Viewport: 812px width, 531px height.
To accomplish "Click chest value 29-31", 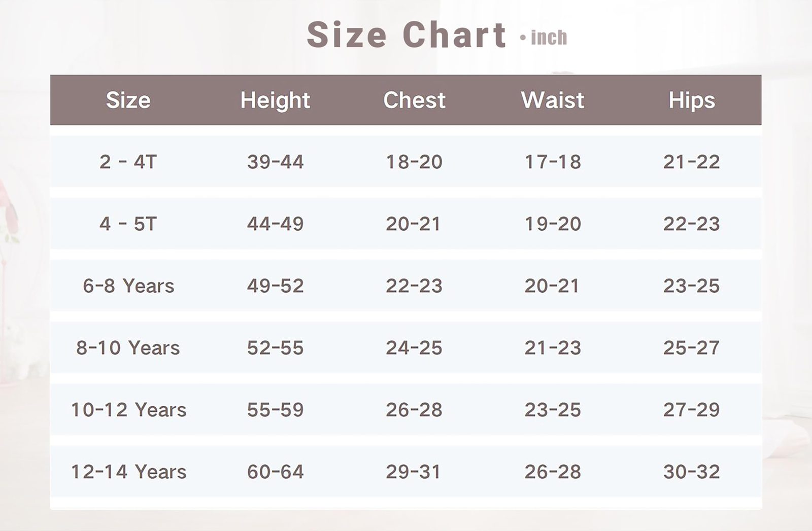I will pos(413,472).
